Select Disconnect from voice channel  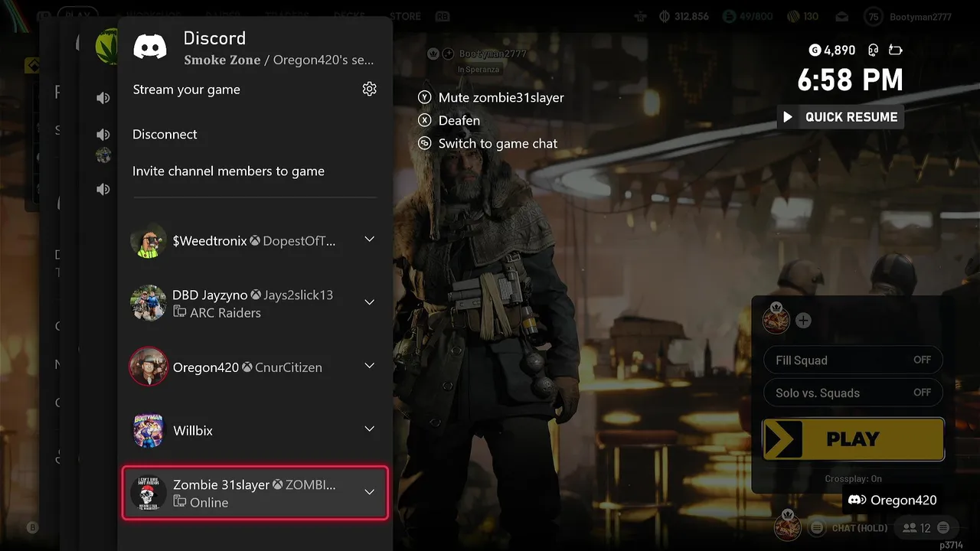point(165,135)
